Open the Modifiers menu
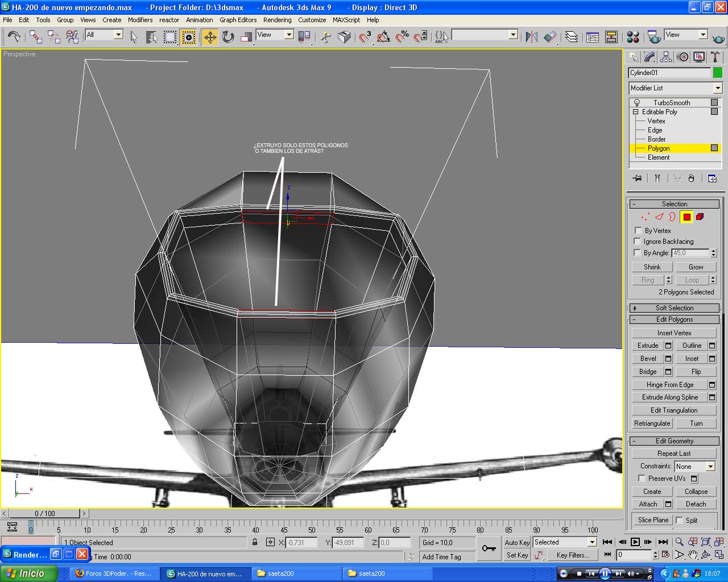Screen dimensions: 728x582 pos(140,20)
